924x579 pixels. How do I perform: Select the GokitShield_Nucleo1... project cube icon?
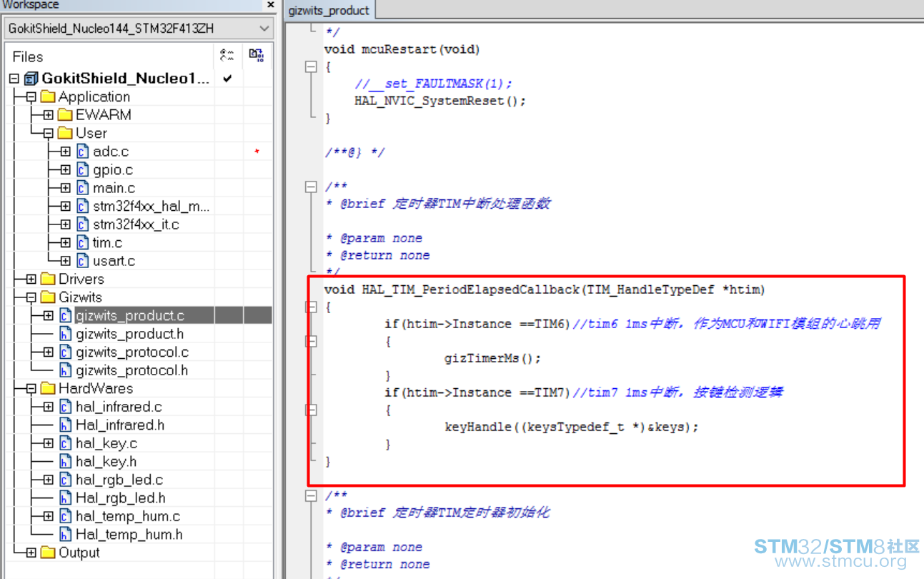click(31, 78)
